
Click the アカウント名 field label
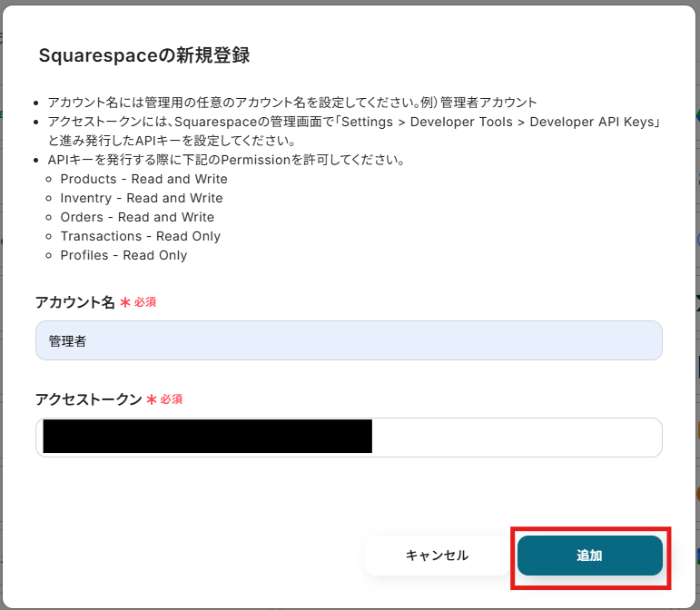tap(75, 302)
